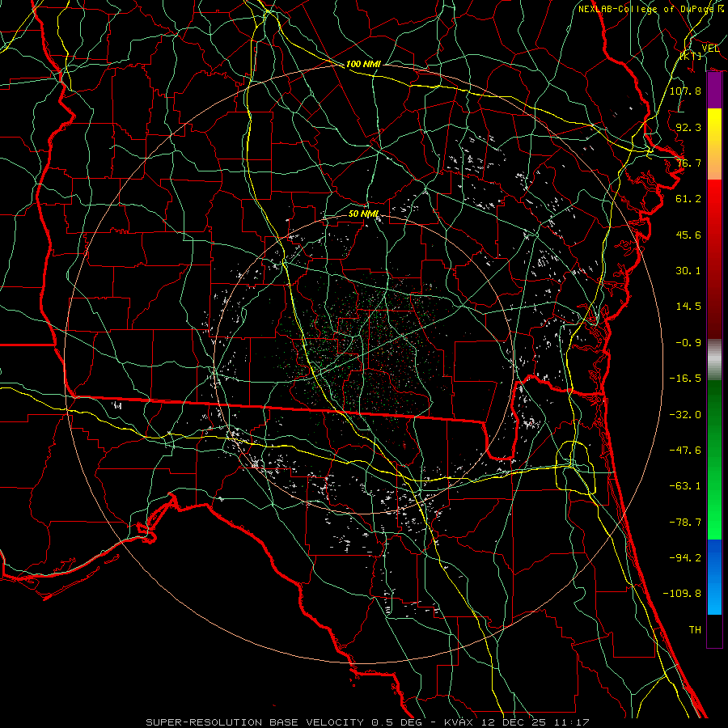Click the 50 NMI range ring label

(363, 214)
